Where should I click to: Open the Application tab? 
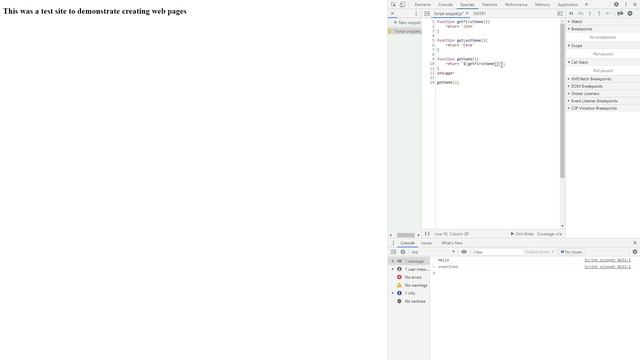[567, 4]
